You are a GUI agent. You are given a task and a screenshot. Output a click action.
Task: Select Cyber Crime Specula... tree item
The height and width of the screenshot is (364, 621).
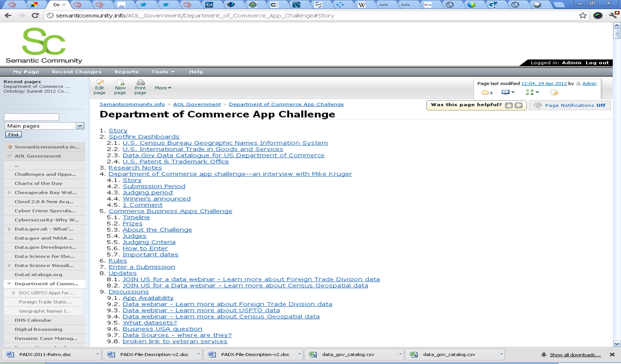pyautogui.click(x=45, y=211)
